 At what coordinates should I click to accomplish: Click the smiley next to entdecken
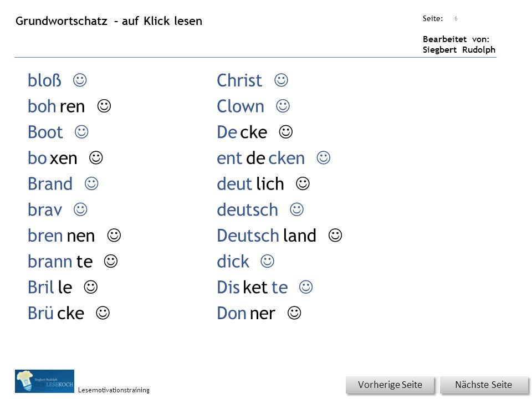coord(323,158)
